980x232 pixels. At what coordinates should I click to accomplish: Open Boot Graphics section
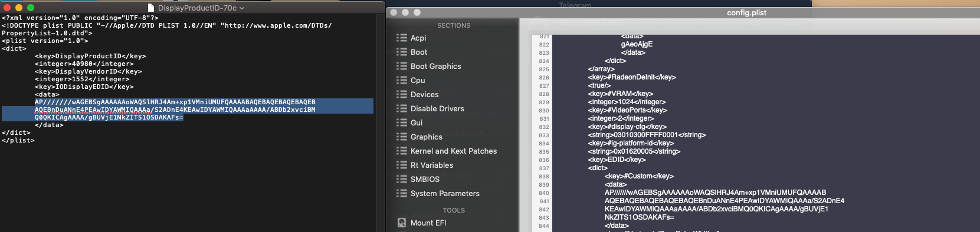click(x=436, y=66)
